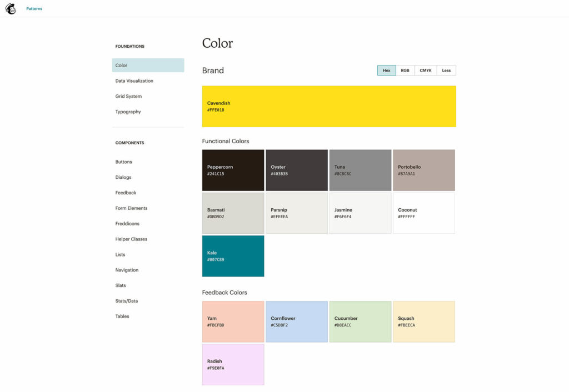Select Hex color format toggle
The width and height of the screenshot is (569, 392).
[386, 71]
